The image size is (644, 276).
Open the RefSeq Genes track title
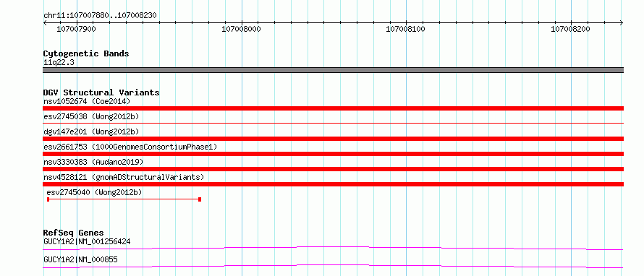(x=74, y=233)
